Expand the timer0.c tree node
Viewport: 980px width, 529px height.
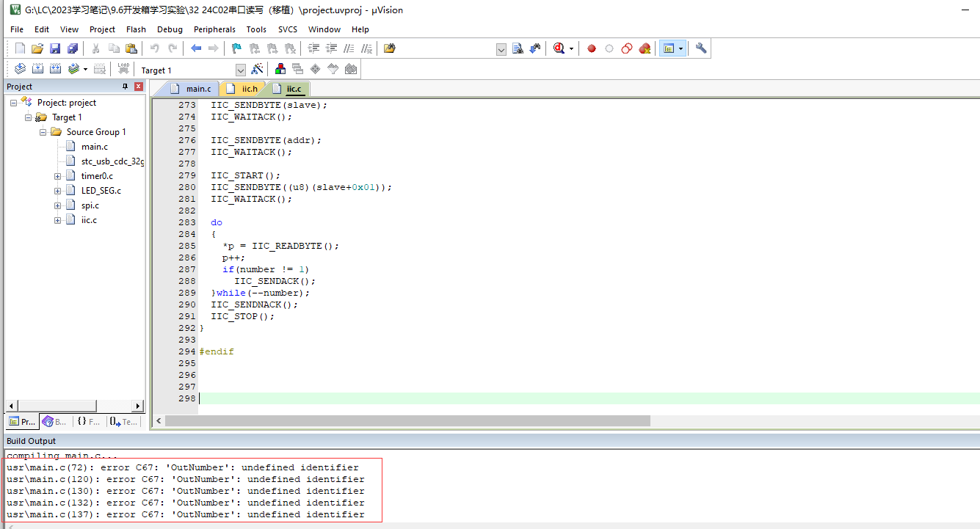tap(58, 176)
